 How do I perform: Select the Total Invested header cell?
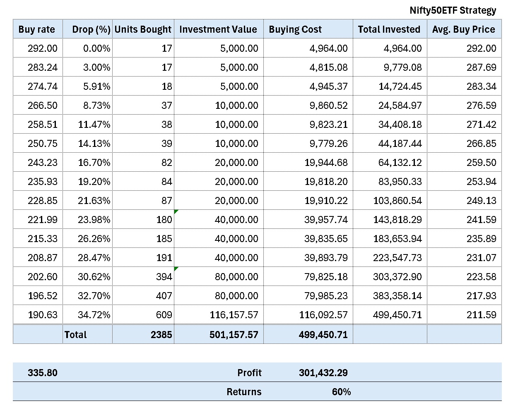coord(389,29)
